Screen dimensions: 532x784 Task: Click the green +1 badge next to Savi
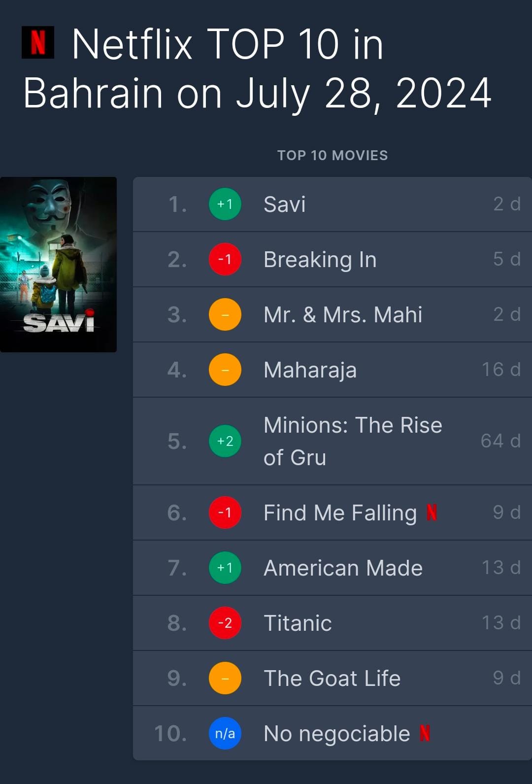pos(225,204)
